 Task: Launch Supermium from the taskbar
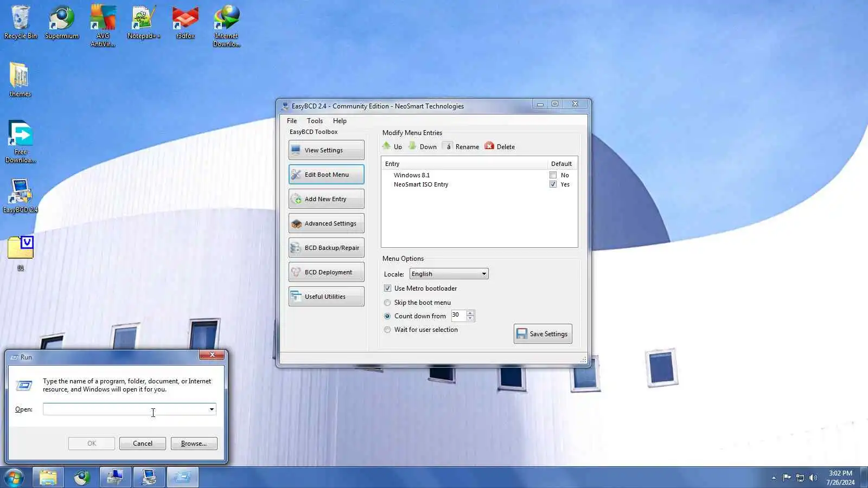82,478
